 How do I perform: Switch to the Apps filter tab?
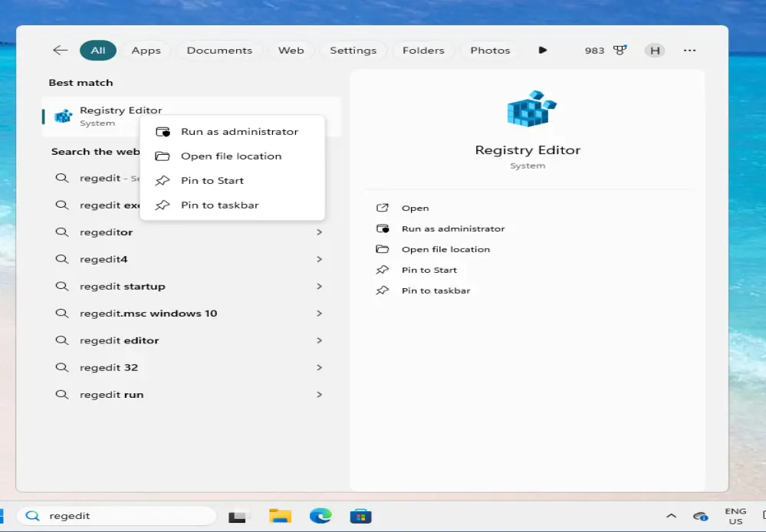(x=146, y=51)
